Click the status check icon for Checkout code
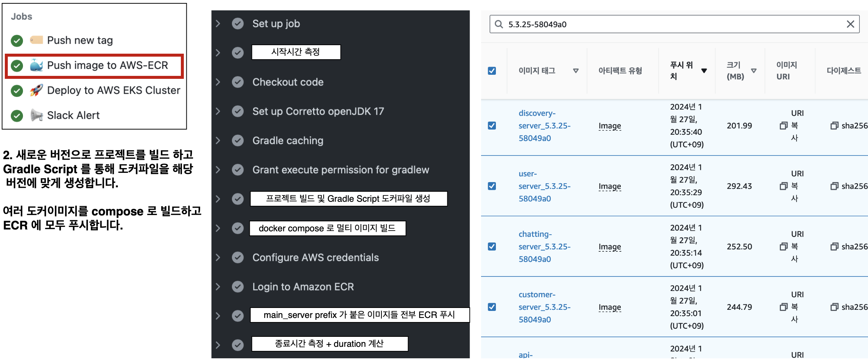868x362 pixels. tap(238, 82)
